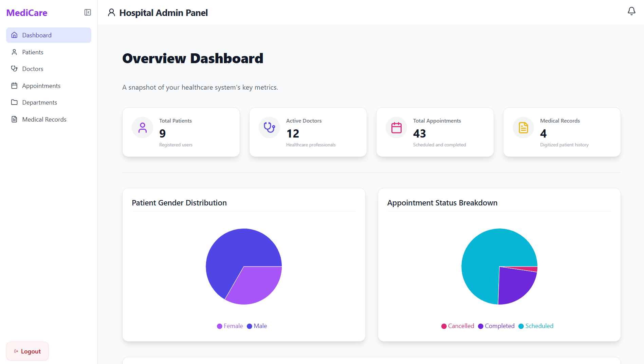Viewport: 644px width, 364px height.
Task: Toggle the Cancelled legend entry
Action: [x=457, y=326]
